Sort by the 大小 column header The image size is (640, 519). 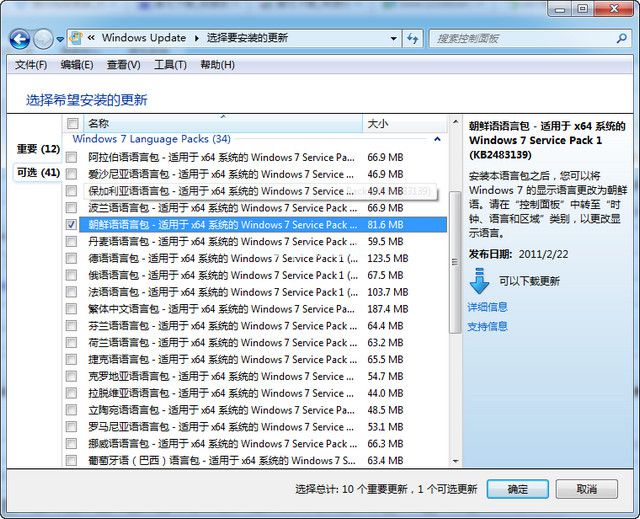404,123
